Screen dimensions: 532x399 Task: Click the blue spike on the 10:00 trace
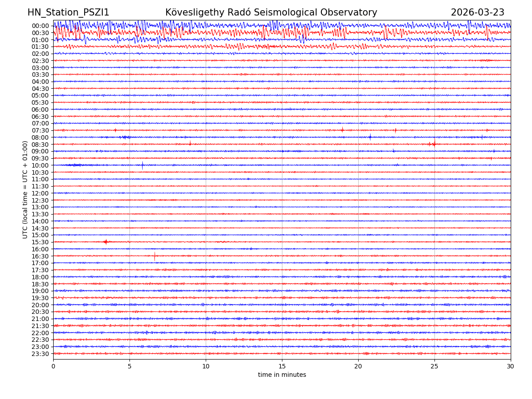click(142, 165)
